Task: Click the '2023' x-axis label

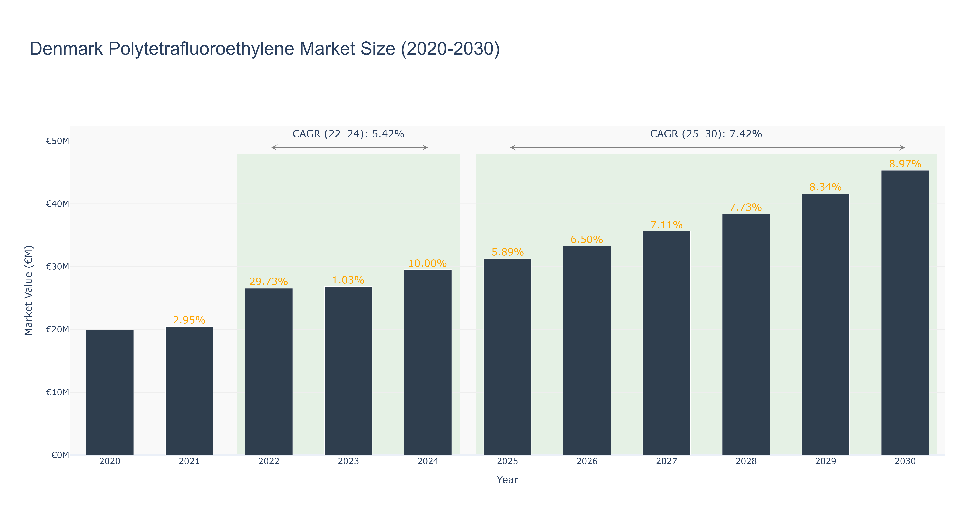Action: pos(348,461)
